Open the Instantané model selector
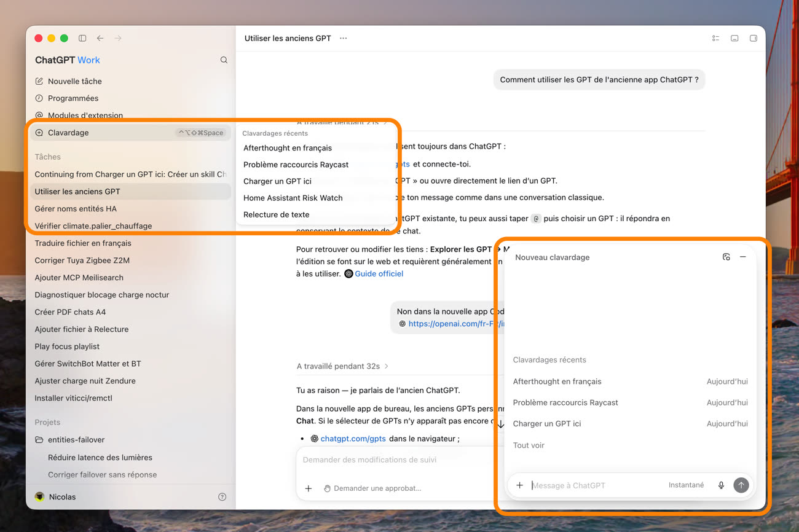Image resolution: width=799 pixels, height=532 pixels. coord(687,485)
